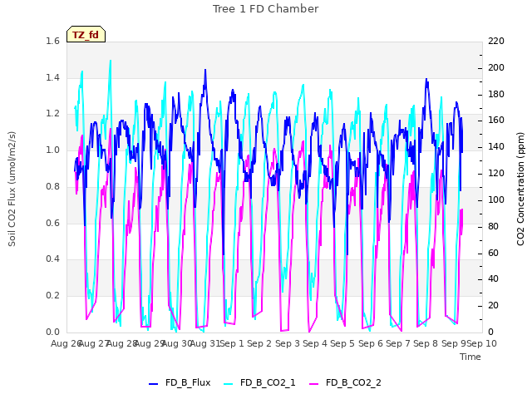Click the magenta FD_B_CO2_2 legend swatch
532x399 pixels.
click(x=314, y=384)
